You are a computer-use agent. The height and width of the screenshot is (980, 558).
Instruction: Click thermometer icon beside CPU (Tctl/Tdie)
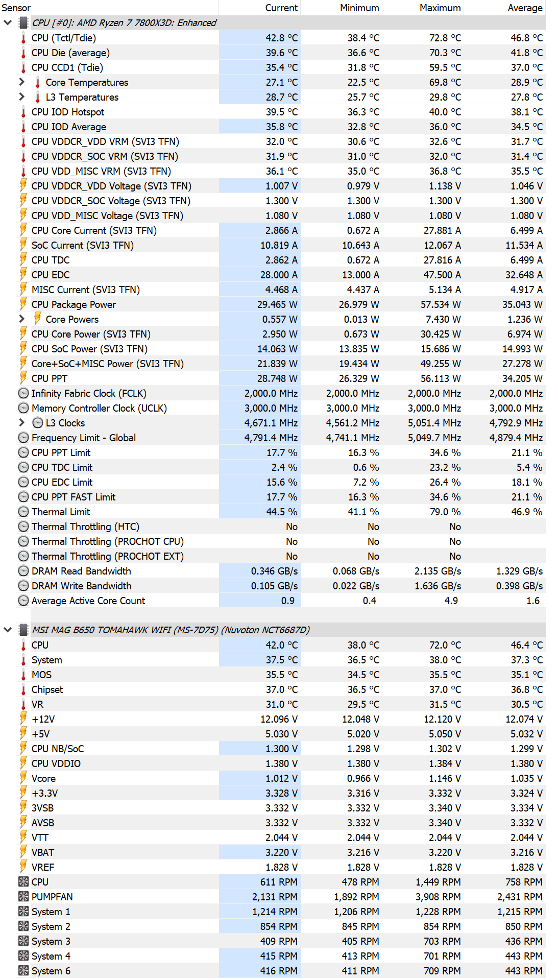[x=23, y=38]
